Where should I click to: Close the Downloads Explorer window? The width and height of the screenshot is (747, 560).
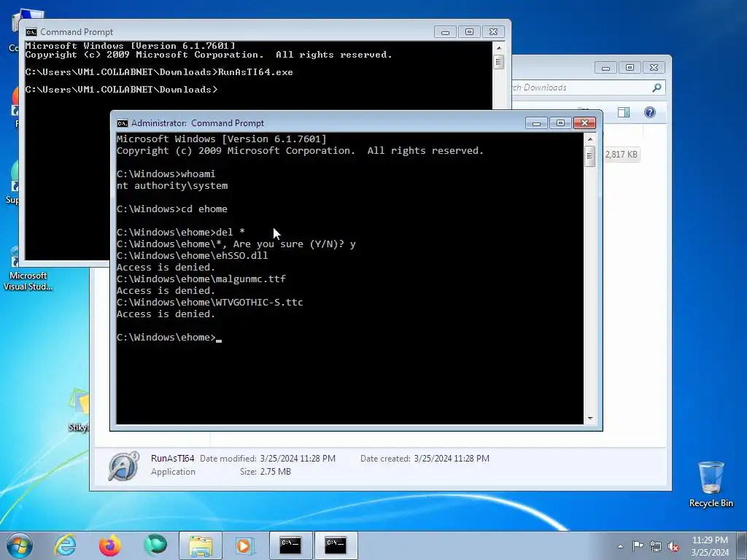pyautogui.click(x=654, y=68)
